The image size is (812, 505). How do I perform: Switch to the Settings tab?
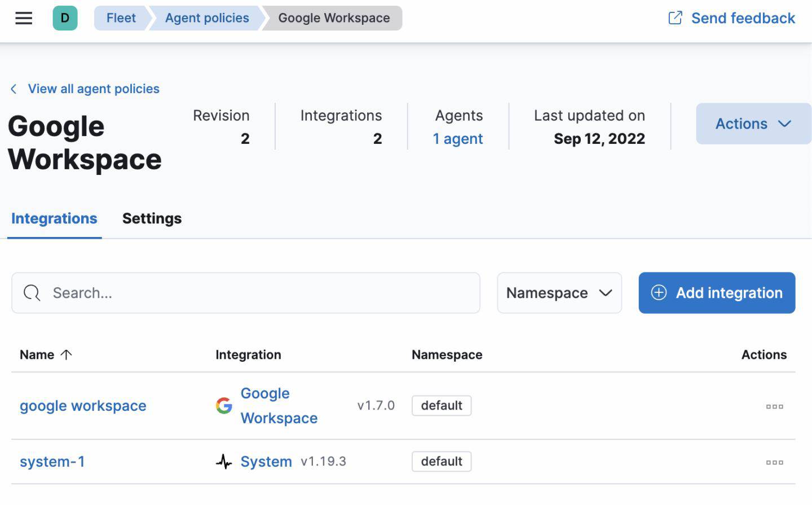[152, 218]
